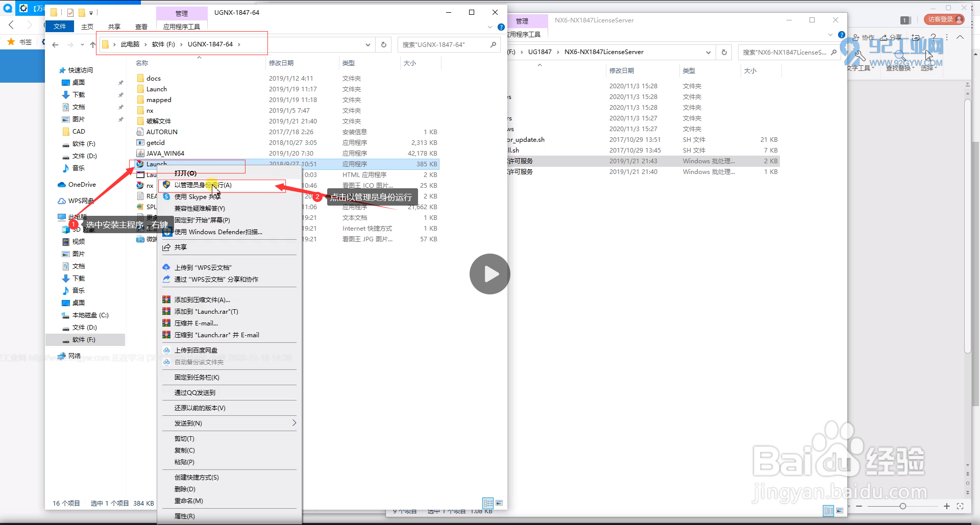
Task: Click Create shortcut menu entry
Action: click(197, 477)
